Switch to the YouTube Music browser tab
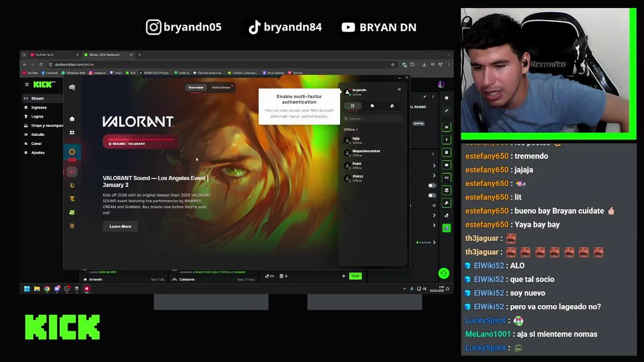 [x=54, y=55]
